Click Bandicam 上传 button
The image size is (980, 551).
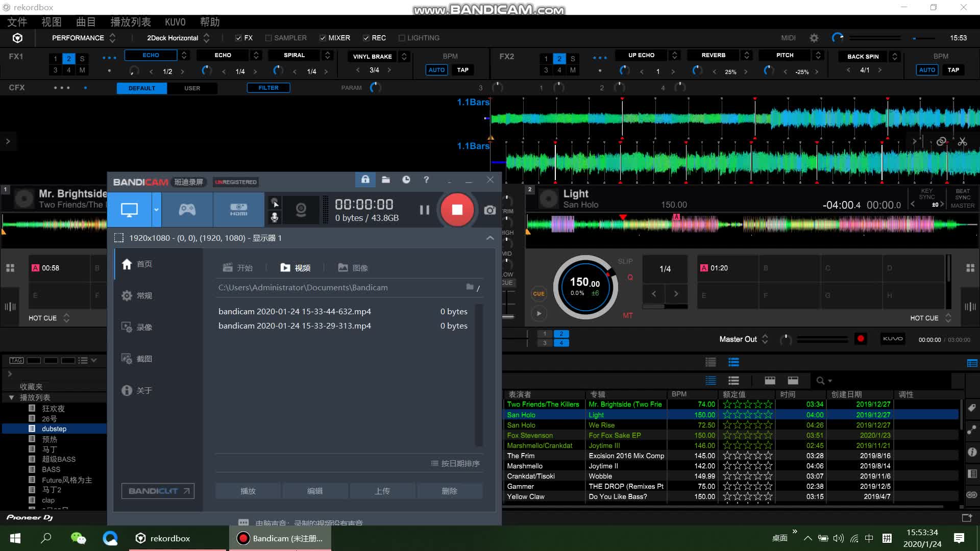click(x=382, y=491)
